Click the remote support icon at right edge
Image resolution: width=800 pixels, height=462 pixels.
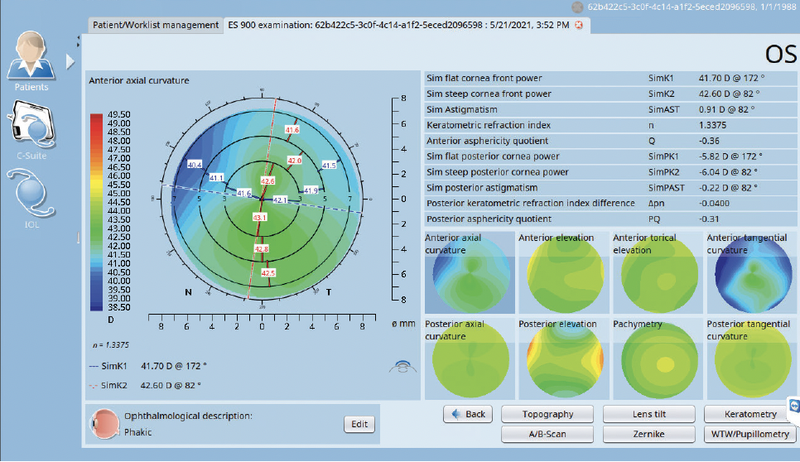coord(794,406)
